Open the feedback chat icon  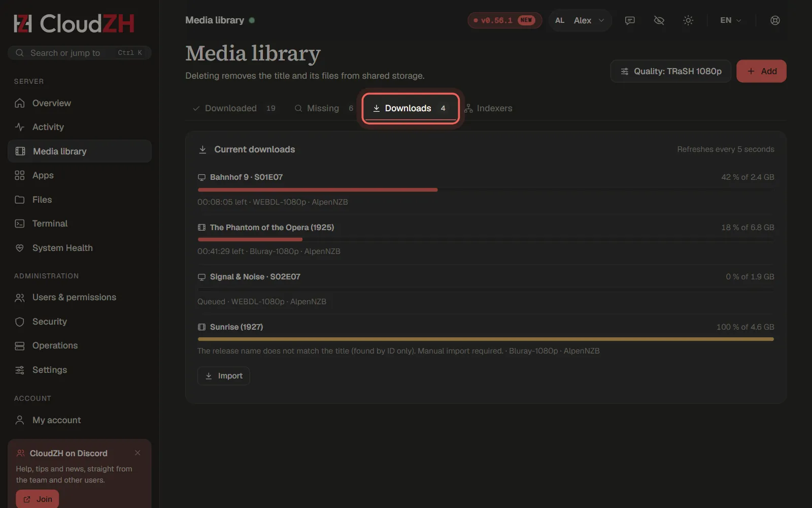point(630,20)
